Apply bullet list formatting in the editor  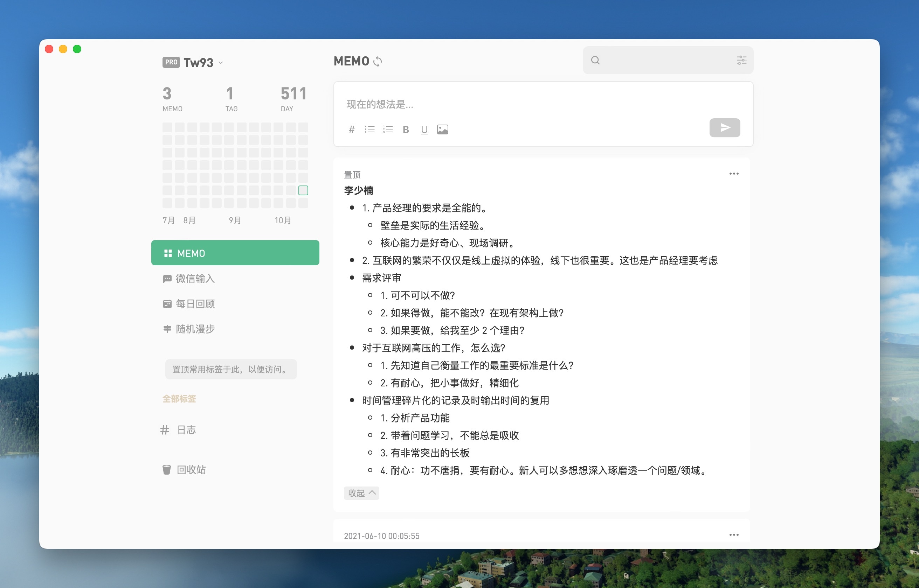pyautogui.click(x=369, y=129)
